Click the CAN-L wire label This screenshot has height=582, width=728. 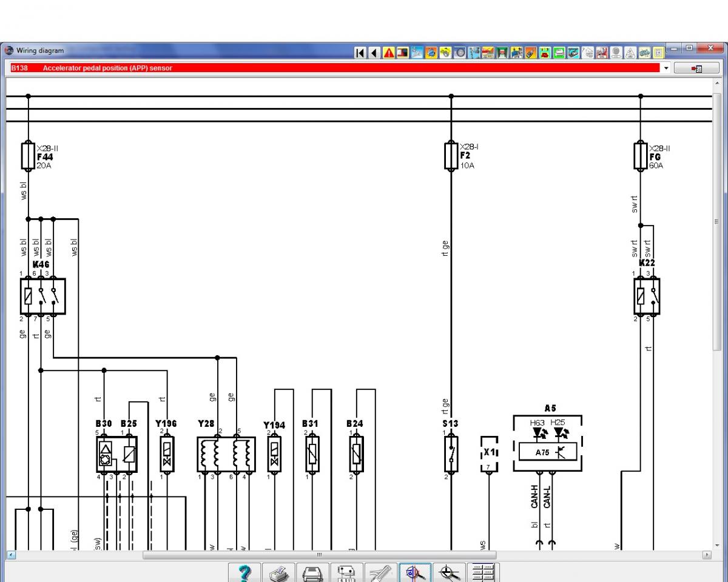pos(548,496)
